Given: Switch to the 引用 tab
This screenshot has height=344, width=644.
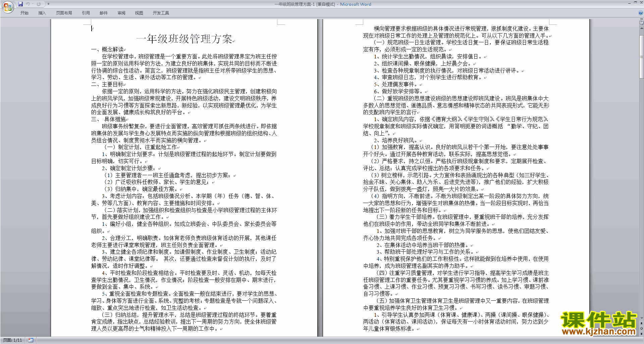Looking at the screenshot, I should 86,13.
